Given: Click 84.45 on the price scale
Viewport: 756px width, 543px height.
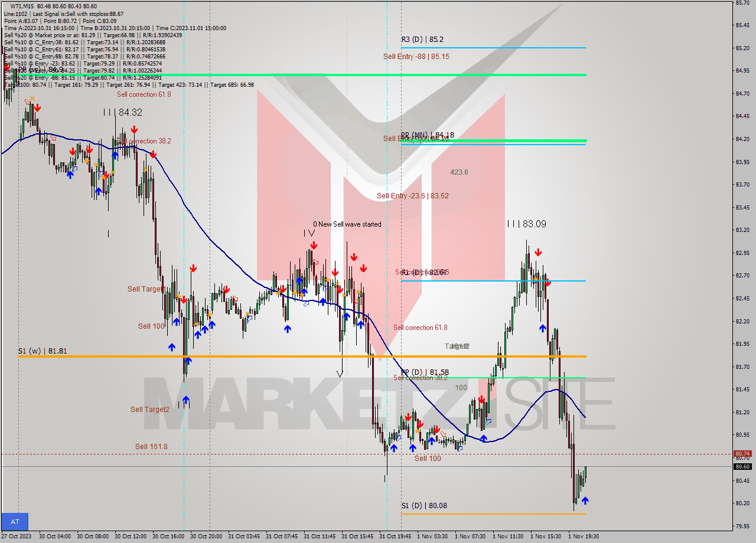Looking at the screenshot, I should [x=742, y=116].
